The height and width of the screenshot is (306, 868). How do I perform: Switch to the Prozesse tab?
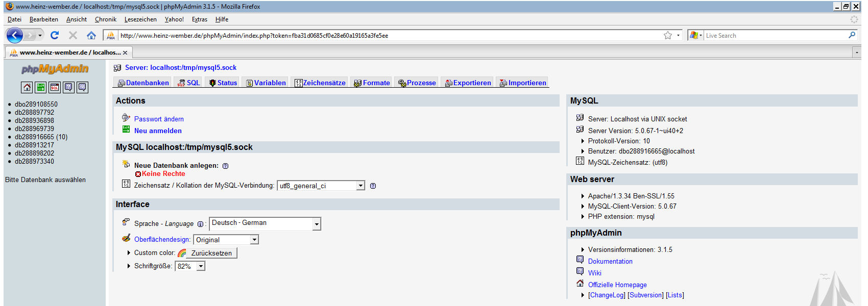point(417,83)
